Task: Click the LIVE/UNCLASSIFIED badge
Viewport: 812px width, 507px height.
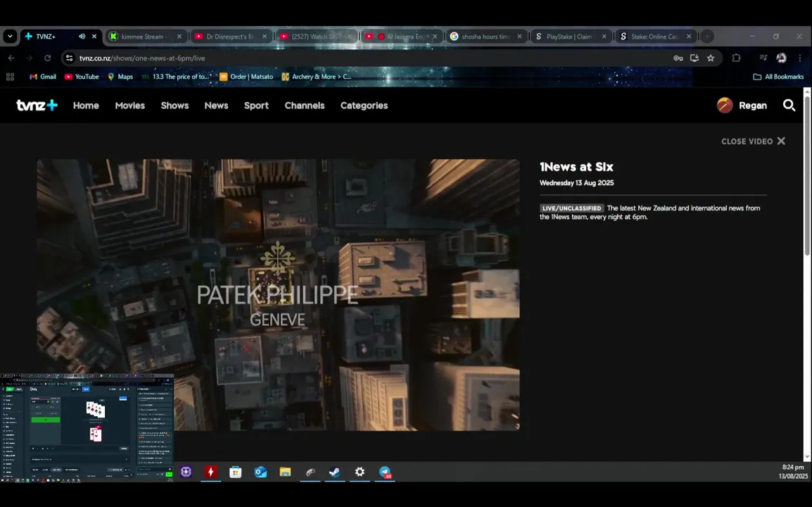Action: coord(572,208)
